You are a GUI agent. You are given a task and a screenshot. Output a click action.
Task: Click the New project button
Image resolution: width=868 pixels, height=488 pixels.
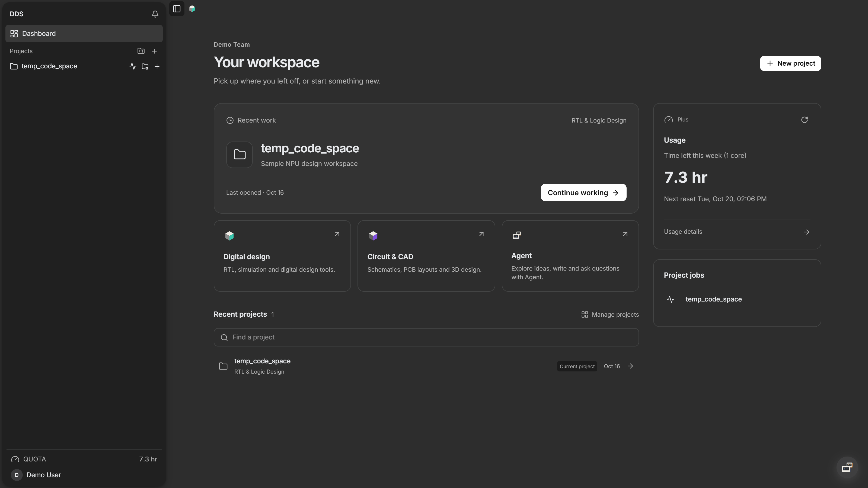(790, 63)
